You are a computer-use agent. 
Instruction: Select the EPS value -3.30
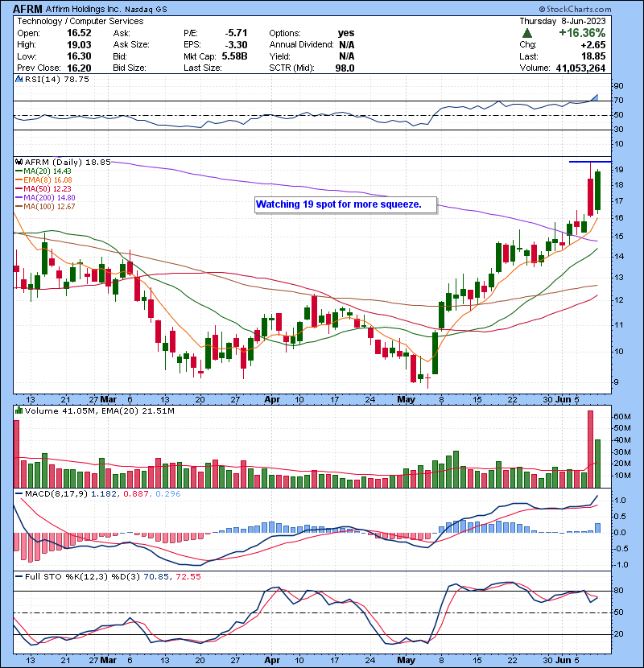236,45
